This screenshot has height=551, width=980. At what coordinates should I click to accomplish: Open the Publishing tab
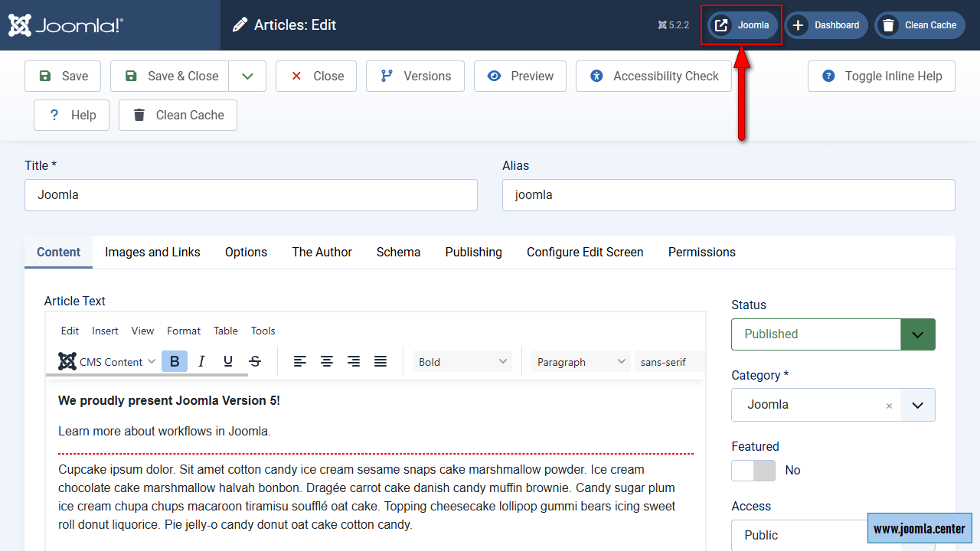473,252
